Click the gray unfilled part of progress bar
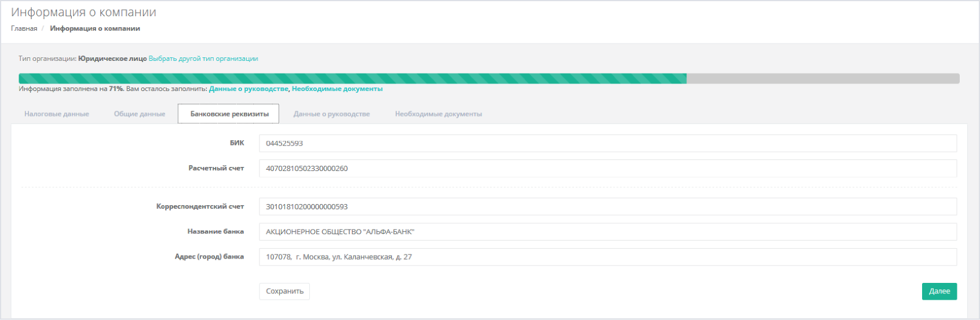Viewport: 980px width, 320px height. pyautogui.click(x=822, y=78)
